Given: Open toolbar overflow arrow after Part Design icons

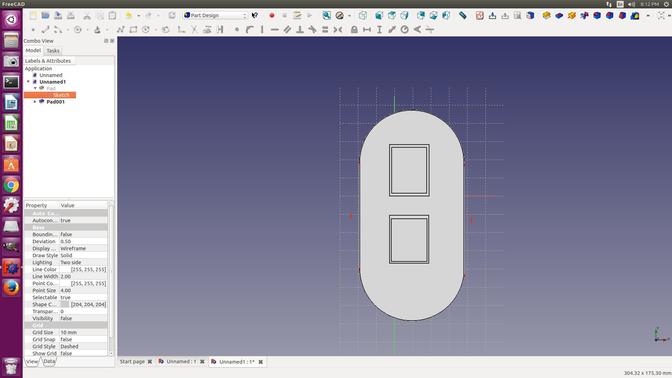Looking at the screenshot, I should [648, 15].
